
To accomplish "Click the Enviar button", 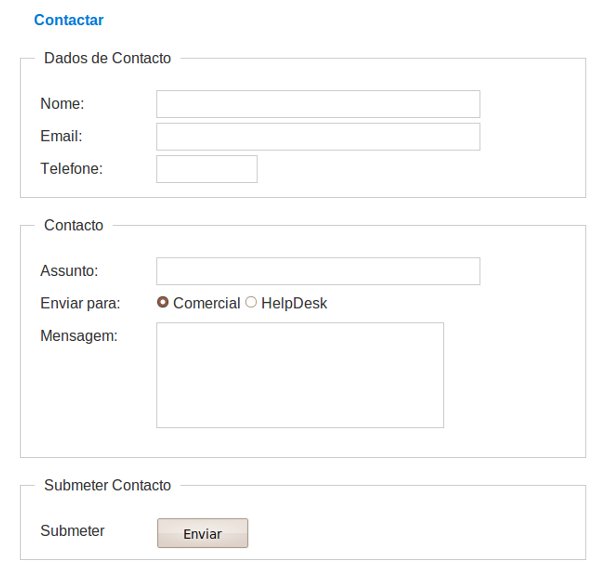I will coord(202,533).
